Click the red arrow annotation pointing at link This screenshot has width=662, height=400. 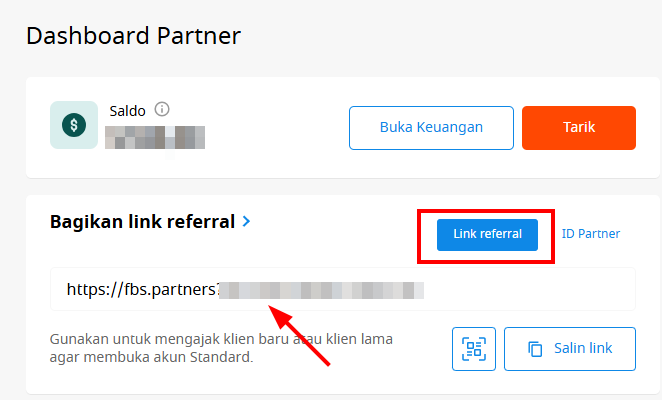pos(299,336)
